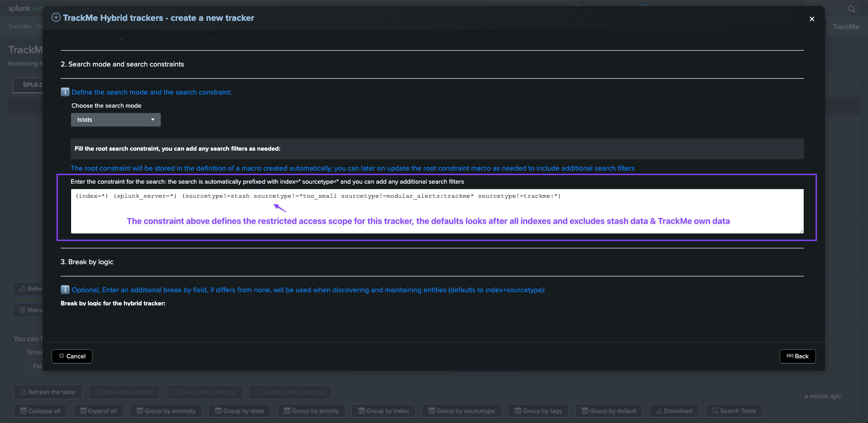Click the table icon in Expand all
The image size is (868, 423).
click(83, 411)
